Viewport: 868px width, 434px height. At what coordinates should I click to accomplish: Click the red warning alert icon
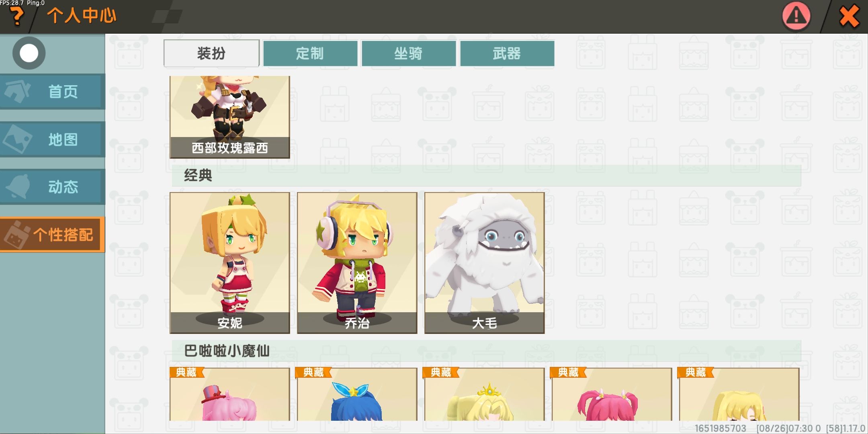pos(796,16)
